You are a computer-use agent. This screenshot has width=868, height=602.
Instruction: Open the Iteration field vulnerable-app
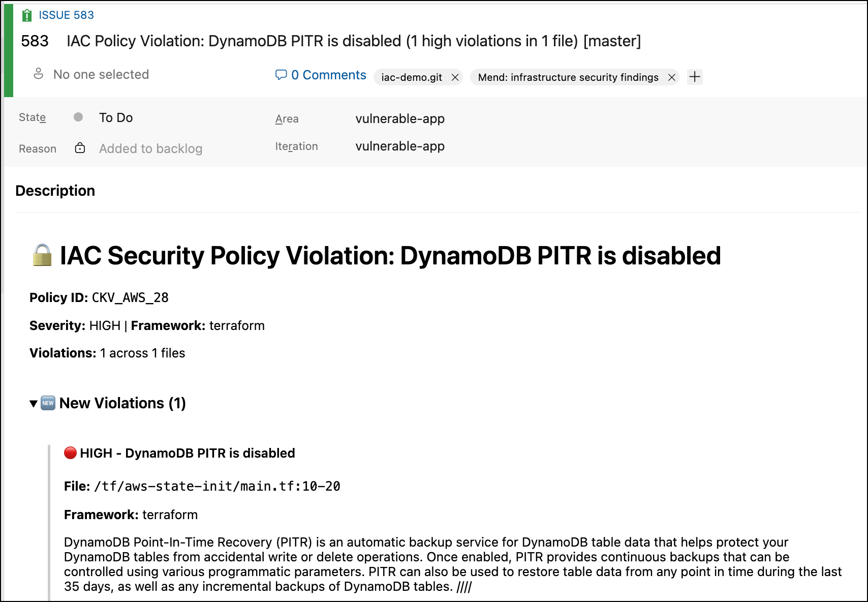coord(400,146)
